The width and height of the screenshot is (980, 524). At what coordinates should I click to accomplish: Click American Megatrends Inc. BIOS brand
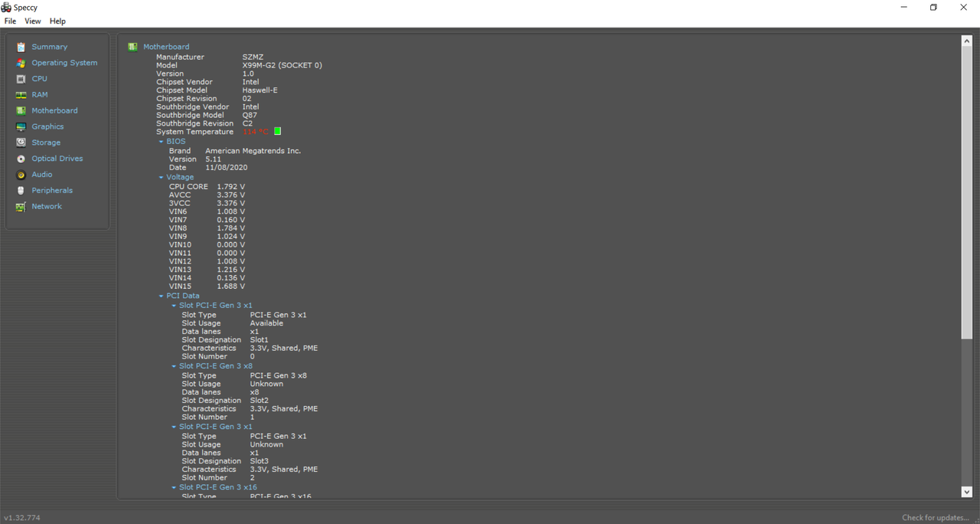[x=253, y=151]
